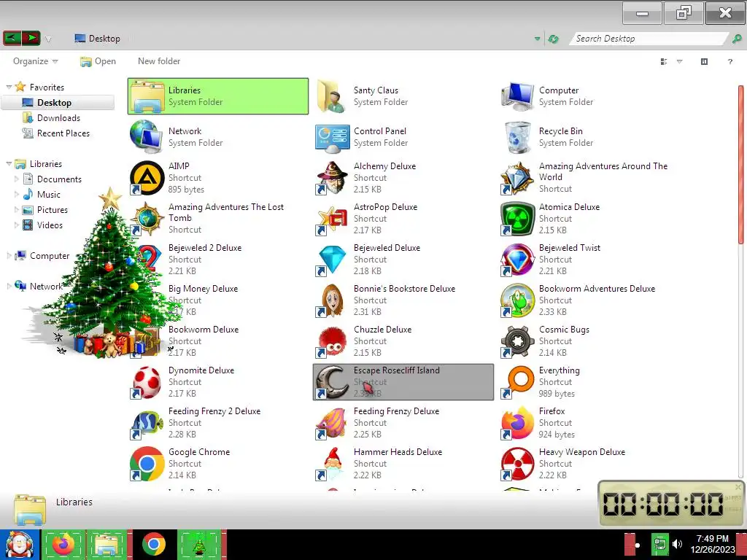Select Videos in navigation pane
Image resolution: width=747 pixels, height=560 pixels.
50,225
